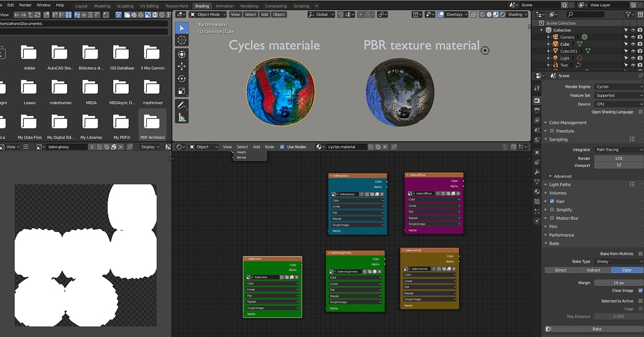Viewport: 644px width, 337px height.
Task: Open the Device dropdown set to CPU
Action: tap(618, 104)
